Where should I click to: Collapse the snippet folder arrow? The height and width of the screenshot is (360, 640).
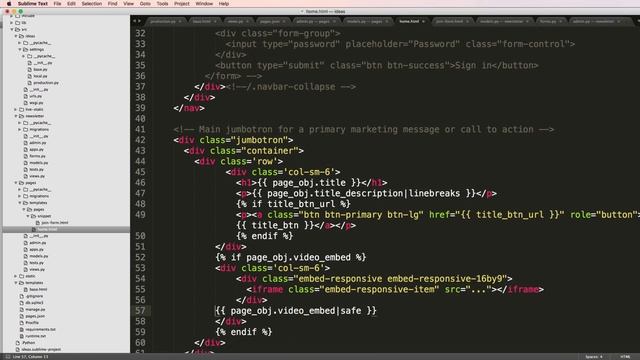28,216
